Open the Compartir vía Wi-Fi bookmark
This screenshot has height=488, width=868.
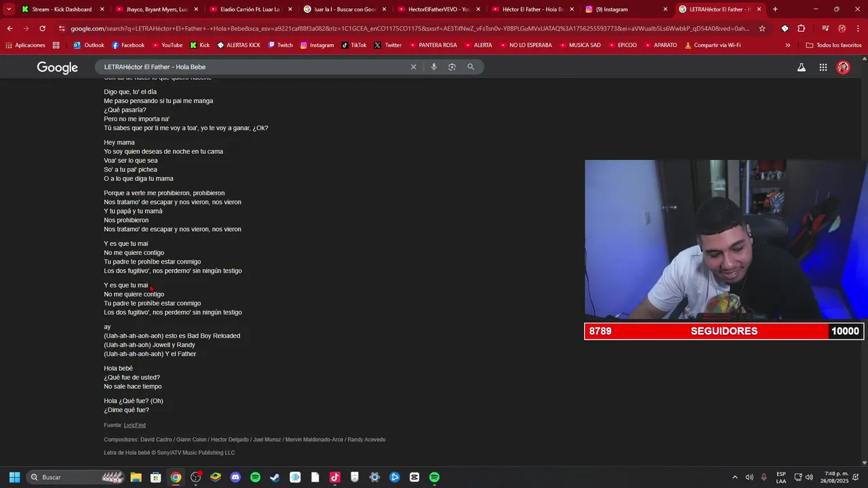tap(712, 45)
